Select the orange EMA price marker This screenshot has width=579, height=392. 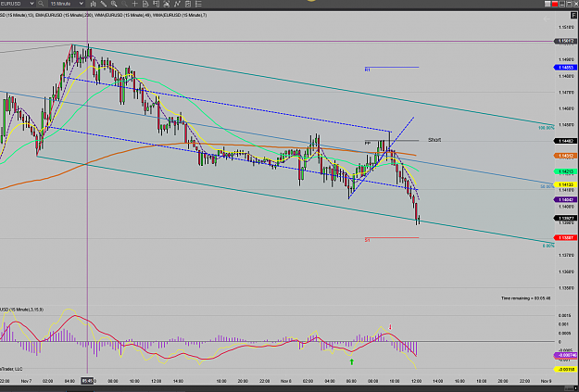tap(565, 156)
